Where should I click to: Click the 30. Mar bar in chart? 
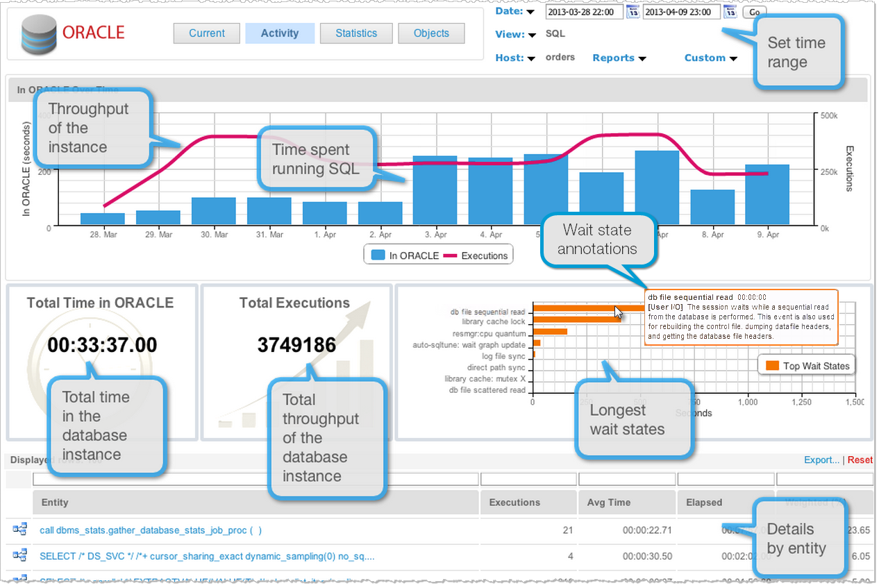213,212
